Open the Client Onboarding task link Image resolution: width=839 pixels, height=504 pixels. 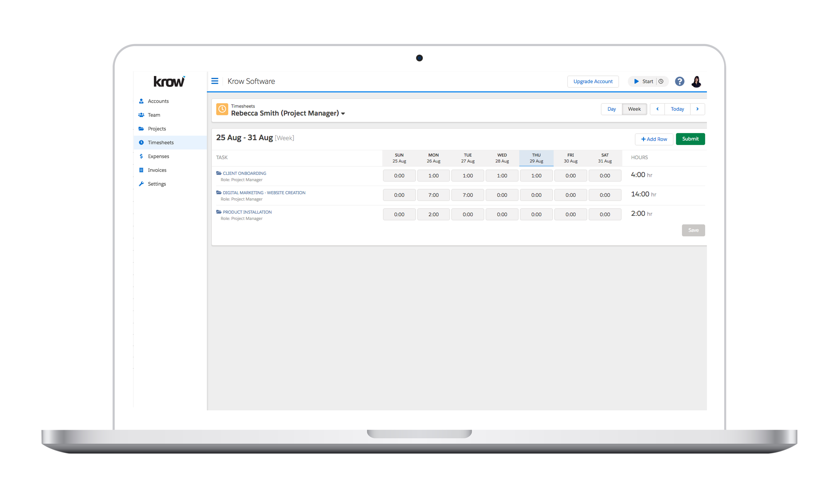coord(244,173)
